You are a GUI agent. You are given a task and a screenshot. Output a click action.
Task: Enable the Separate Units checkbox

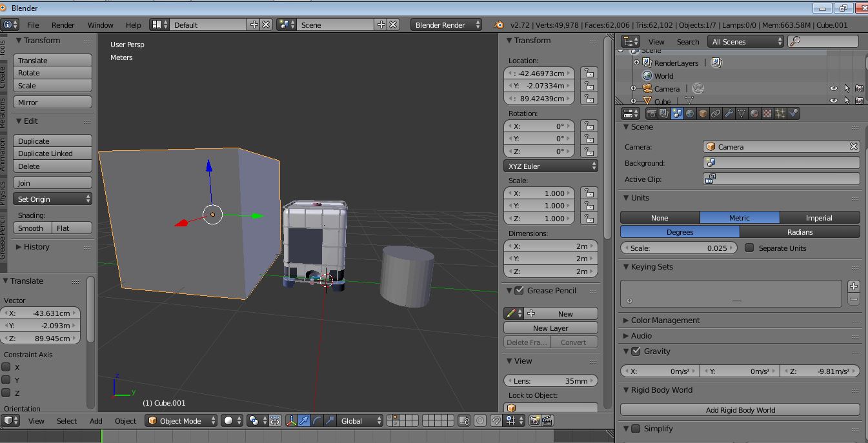(749, 248)
